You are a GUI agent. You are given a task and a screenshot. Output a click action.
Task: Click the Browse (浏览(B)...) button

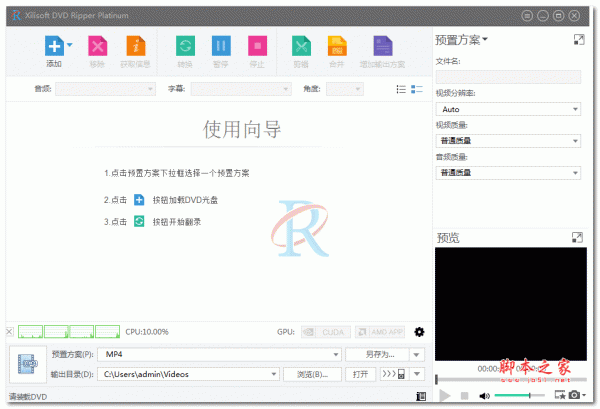pyautogui.click(x=312, y=374)
